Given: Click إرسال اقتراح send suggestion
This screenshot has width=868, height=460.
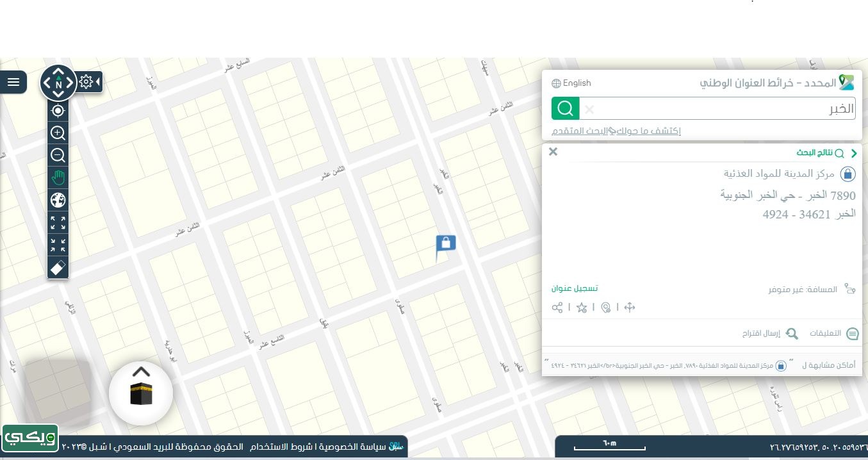Looking at the screenshot, I should tap(770, 334).
